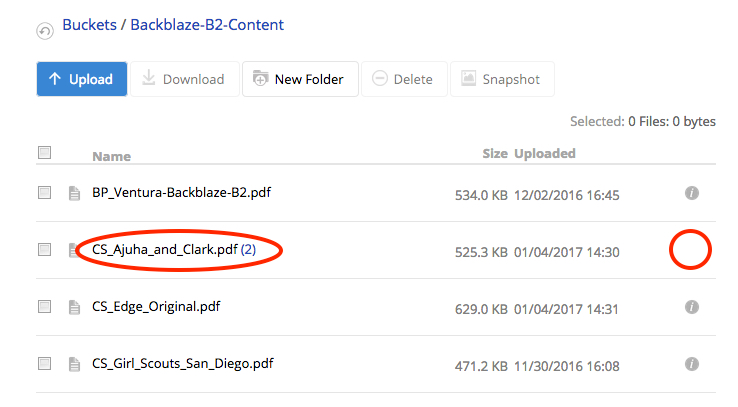This screenshot has height=407, width=738.
Task: Click document icon next to CS_Girl_Scouts_San_Diego.pdf
Action: coord(74,364)
